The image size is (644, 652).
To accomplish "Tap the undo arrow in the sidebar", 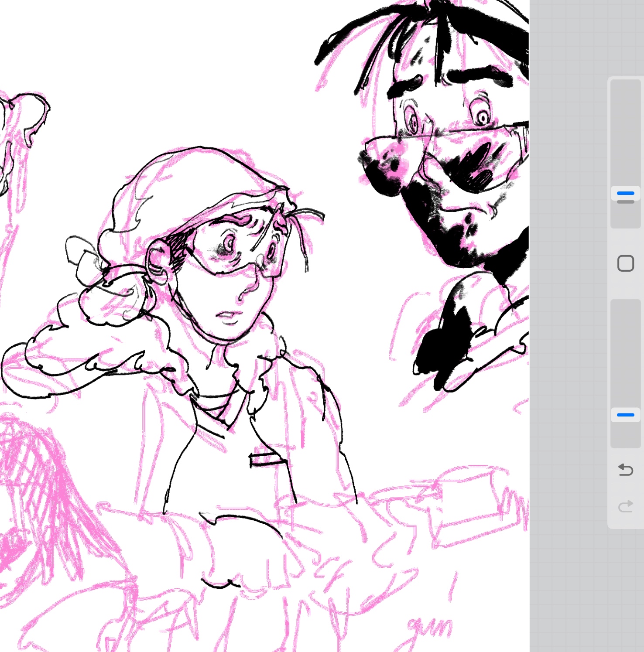I will pos(625,470).
